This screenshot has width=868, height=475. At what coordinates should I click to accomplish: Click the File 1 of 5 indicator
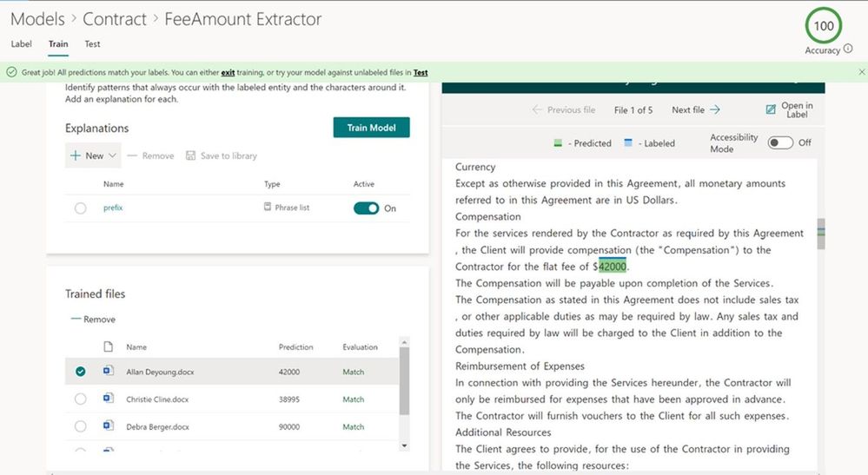(x=633, y=110)
